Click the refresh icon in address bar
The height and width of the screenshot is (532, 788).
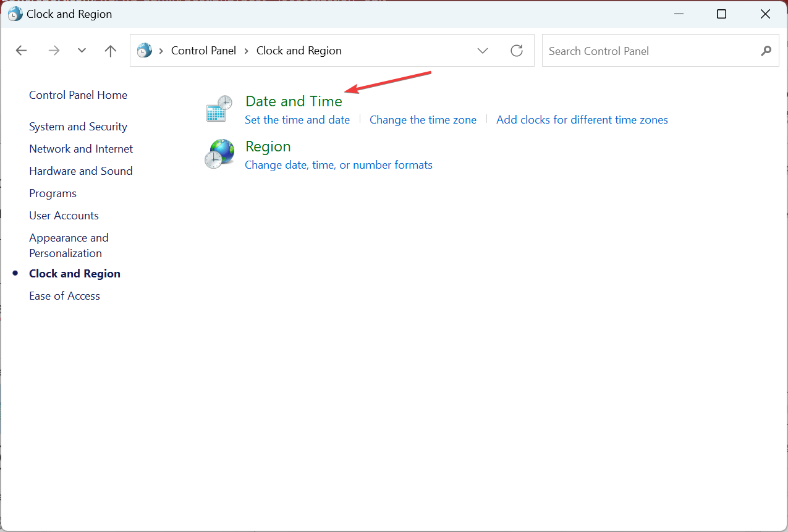[517, 51]
